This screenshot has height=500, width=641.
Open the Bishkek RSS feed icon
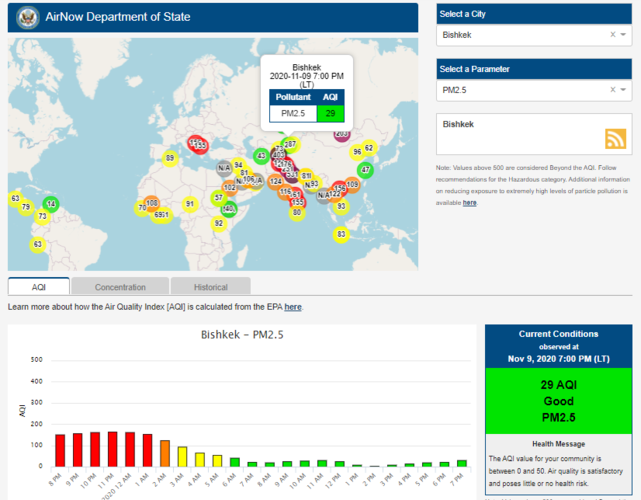[x=614, y=139]
